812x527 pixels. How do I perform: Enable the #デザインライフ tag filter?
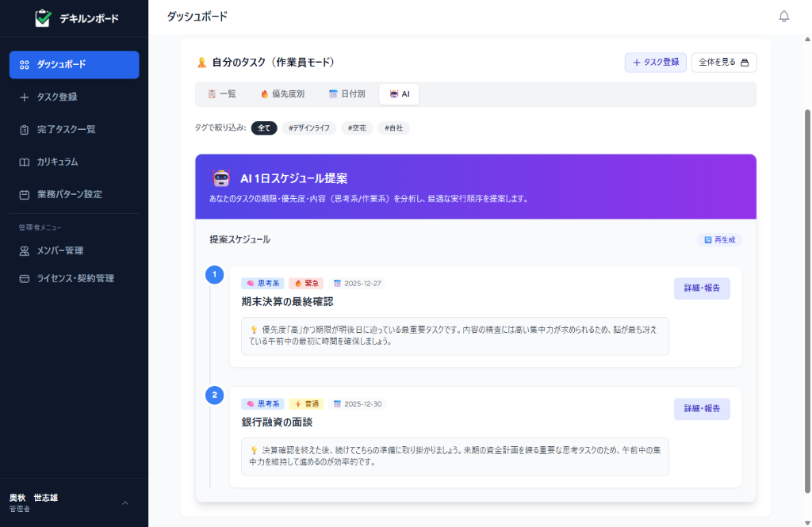tap(308, 128)
